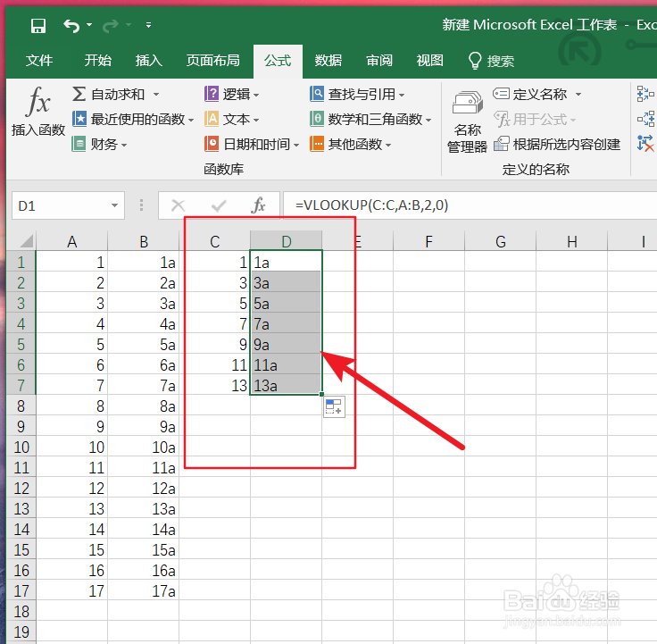Select column A header
The image size is (657, 644).
coord(72,241)
